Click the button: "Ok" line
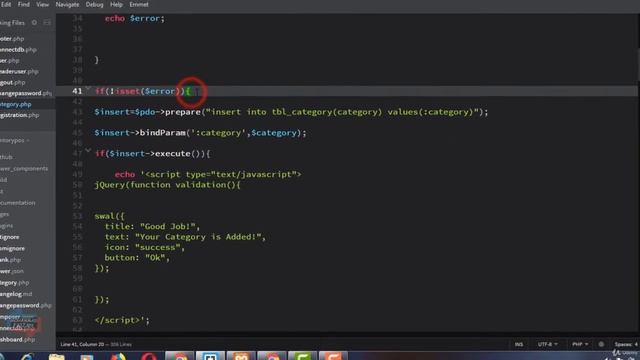Screen dimensions: 640x360 (x=137, y=258)
